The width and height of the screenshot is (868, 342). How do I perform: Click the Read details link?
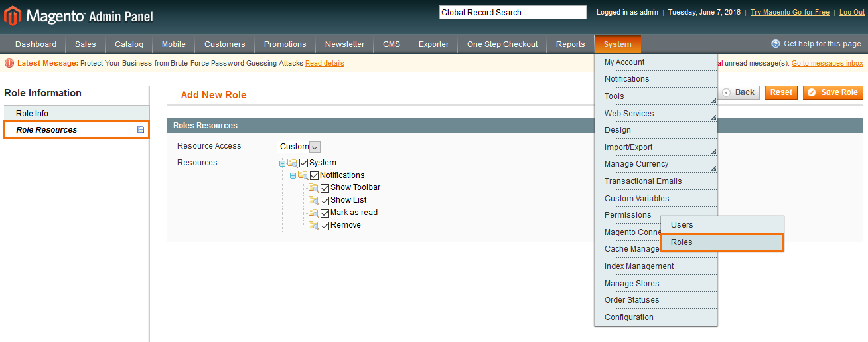coord(325,64)
